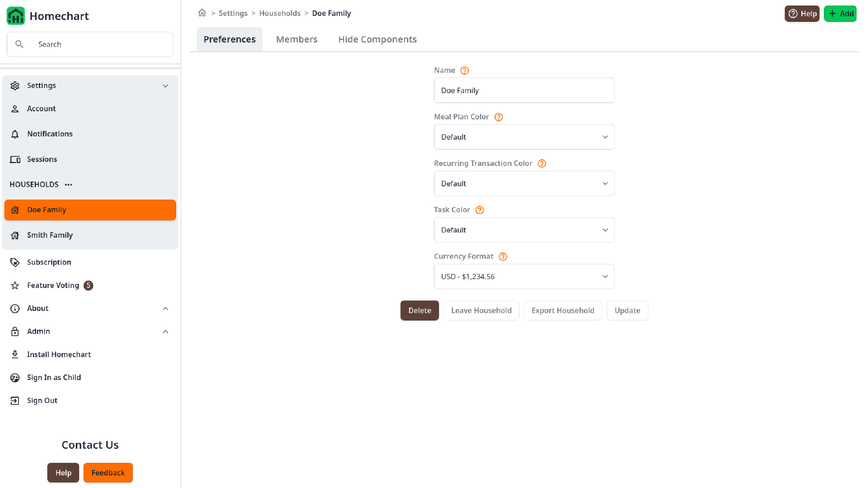
Task: Click the Install Homechart download icon
Action: [x=15, y=354]
